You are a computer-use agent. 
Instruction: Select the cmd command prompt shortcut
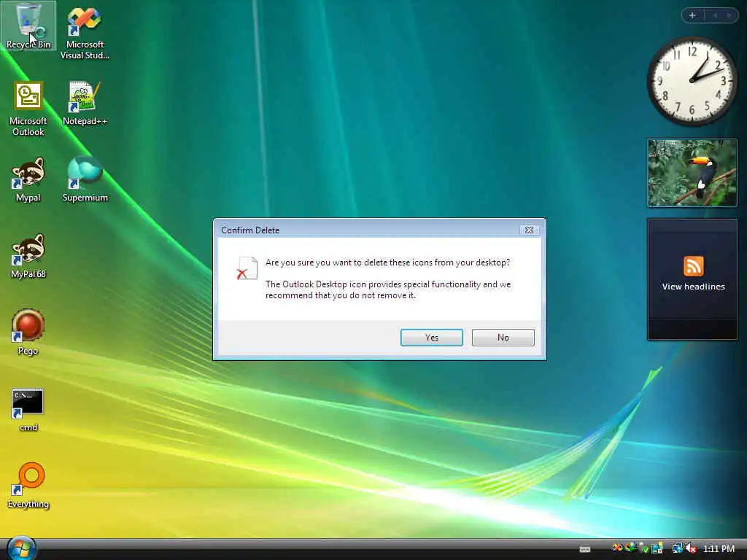click(x=28, y=410)
